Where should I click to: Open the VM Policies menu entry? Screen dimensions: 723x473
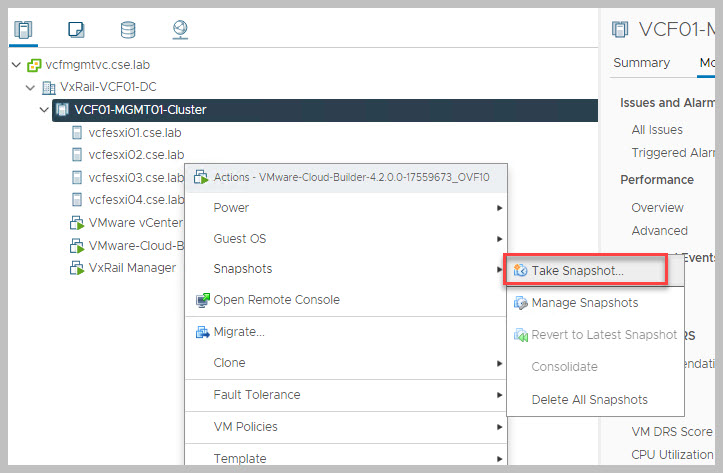click(346, 427)
